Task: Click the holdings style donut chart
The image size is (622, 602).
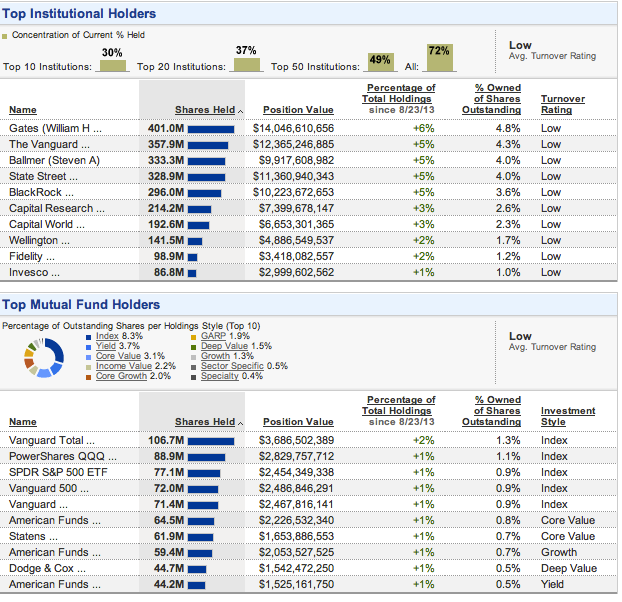Action: pos(44,357)
